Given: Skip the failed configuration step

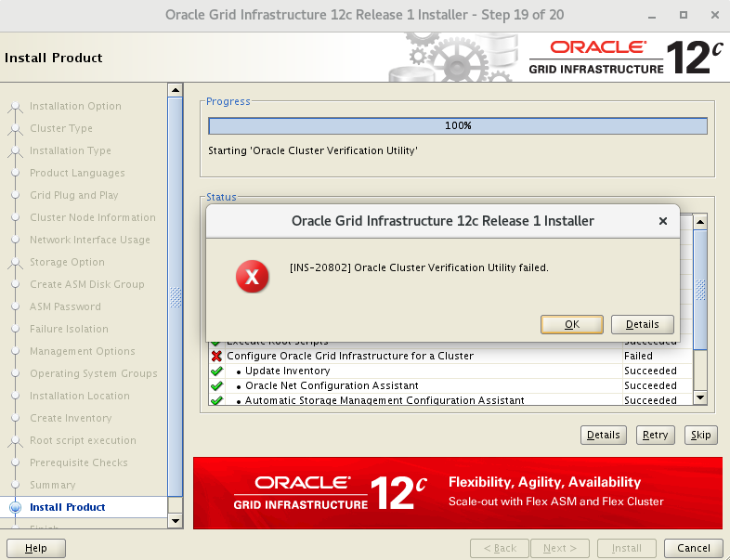Looking at the screenshot, I should (700, 435).
